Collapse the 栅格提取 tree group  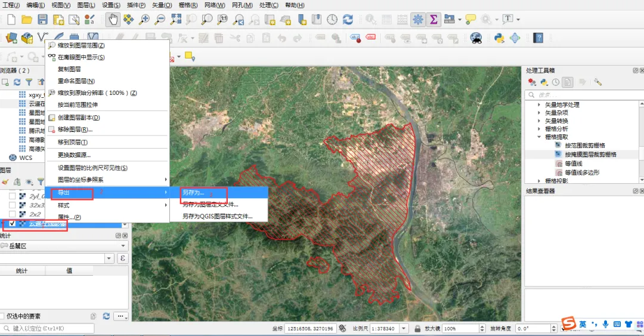tap(539, 137)
